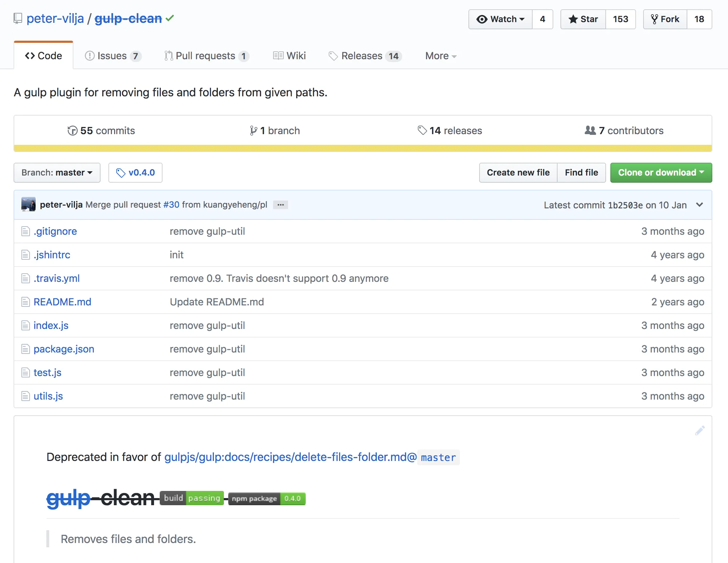
Task: Expand the Clone or download menu
Action: pos(661,173)
